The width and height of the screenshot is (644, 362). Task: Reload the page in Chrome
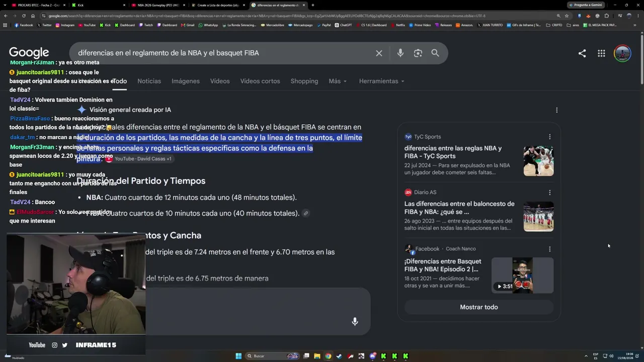(23, 16)
